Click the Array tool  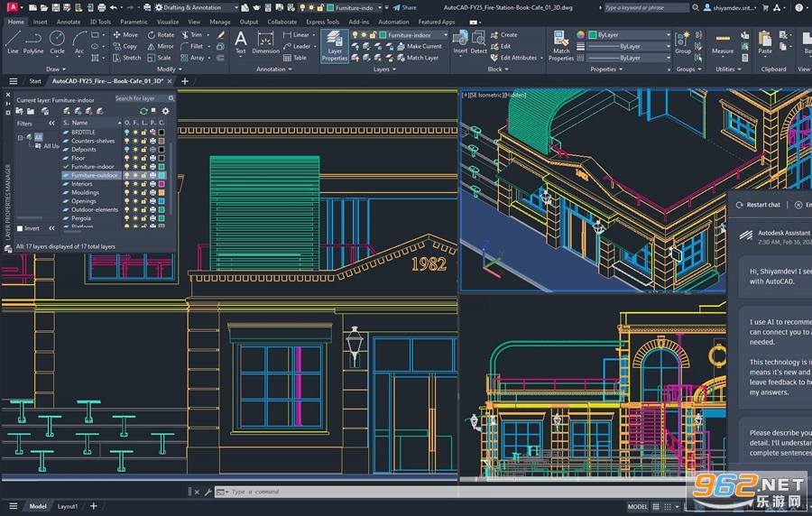[192, 58]
